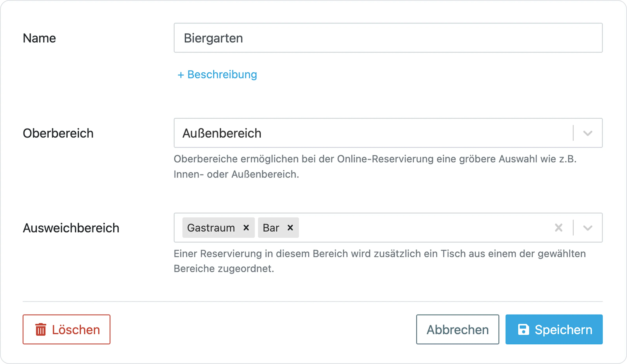Save changes with the Speichern button
The width and height of the screenshot is (627, 364).
554,330
